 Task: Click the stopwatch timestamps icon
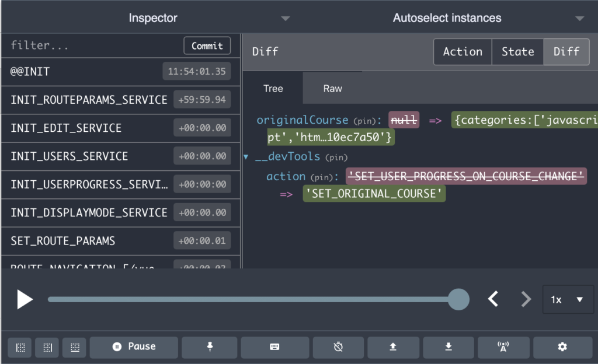(338, 347)
